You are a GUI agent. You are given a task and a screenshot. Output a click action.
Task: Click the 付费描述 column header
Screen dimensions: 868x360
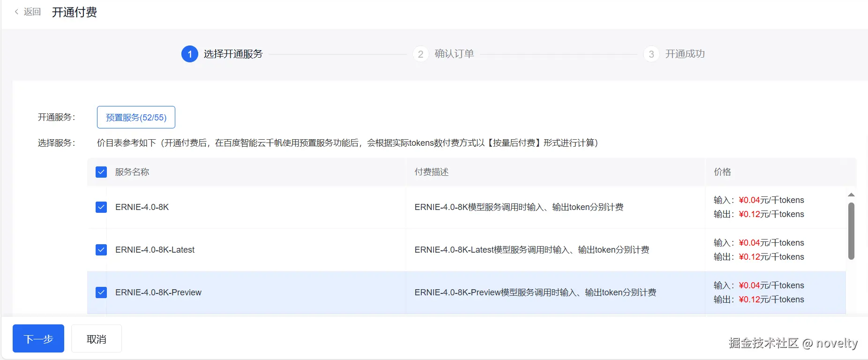[x=432, y=172]
